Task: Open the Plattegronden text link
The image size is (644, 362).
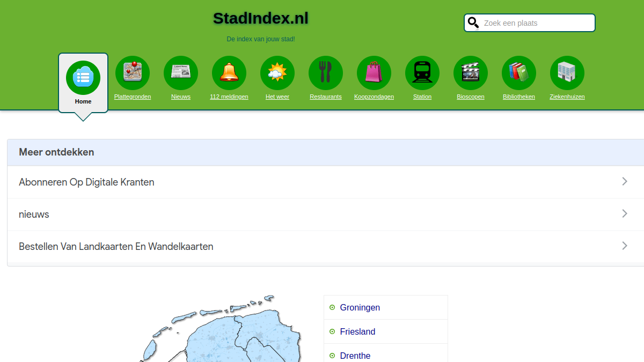Action: point(133,97)
